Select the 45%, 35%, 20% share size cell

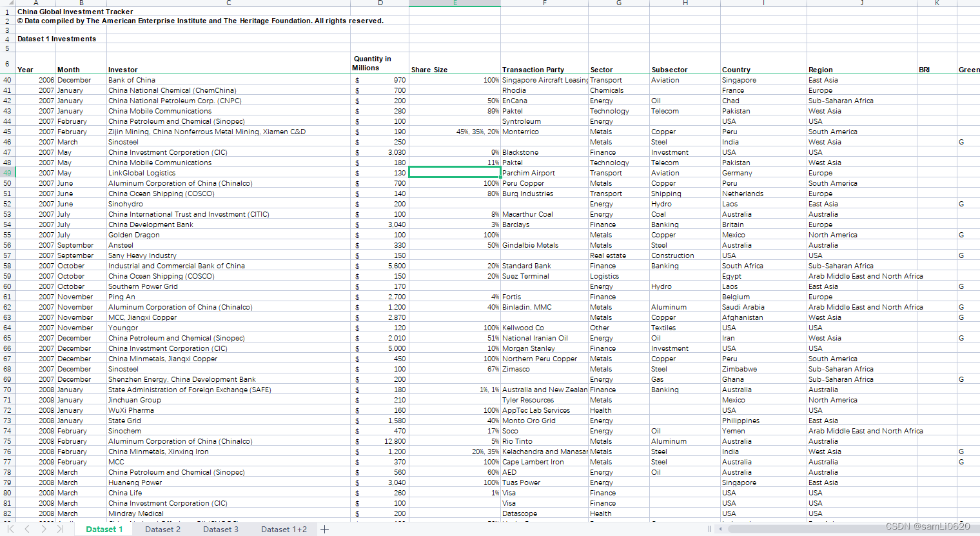(455, 132)
